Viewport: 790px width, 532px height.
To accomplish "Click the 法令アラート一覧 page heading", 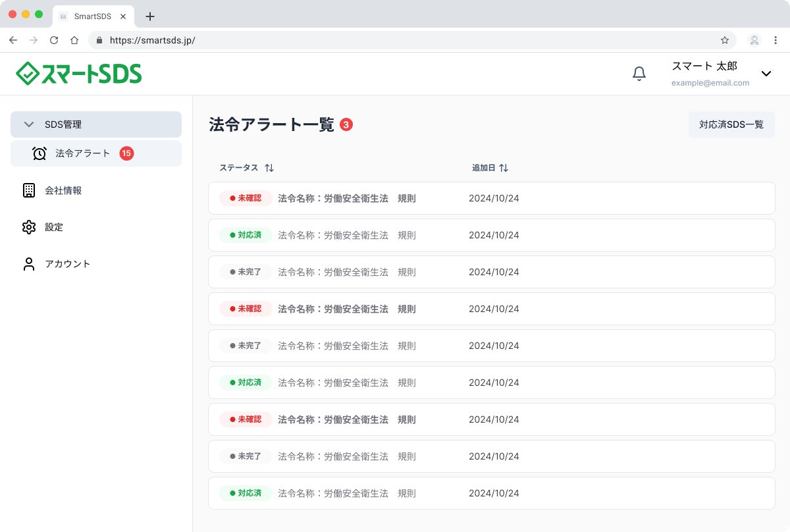I will tap(272, 124).
